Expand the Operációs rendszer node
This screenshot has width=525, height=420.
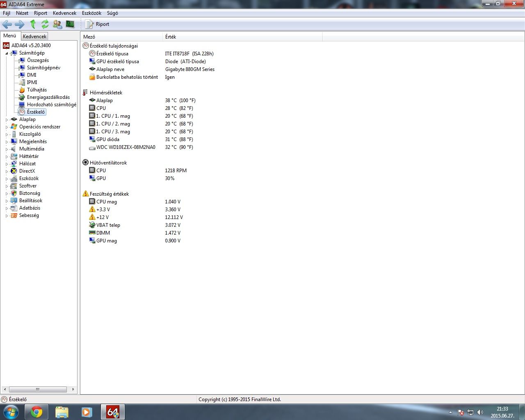point(7,127)
